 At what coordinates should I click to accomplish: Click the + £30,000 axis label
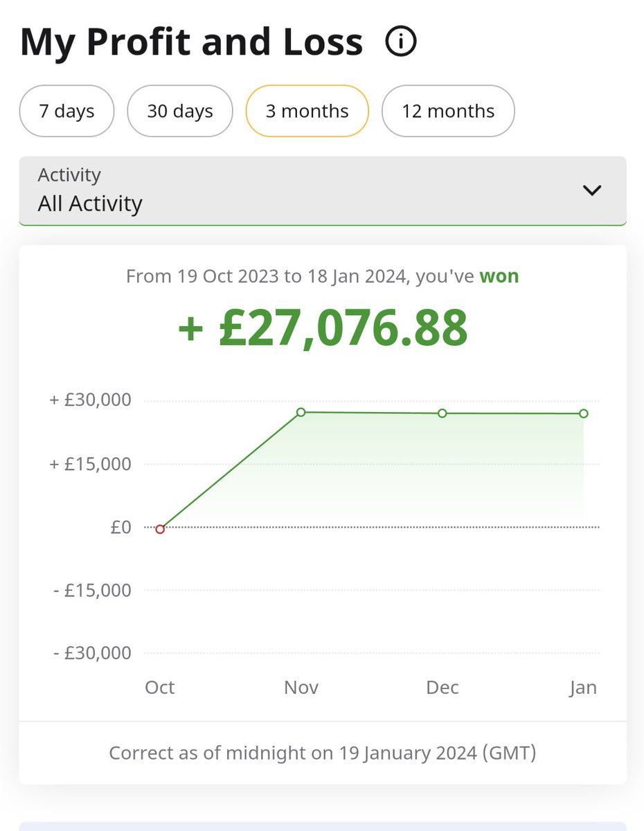[x=90, y=400]
